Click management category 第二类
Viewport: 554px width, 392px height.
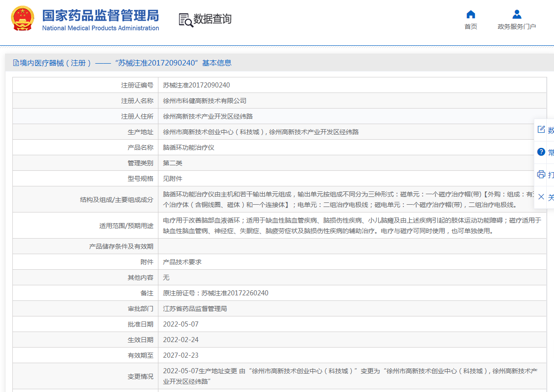tap(173, 163)
